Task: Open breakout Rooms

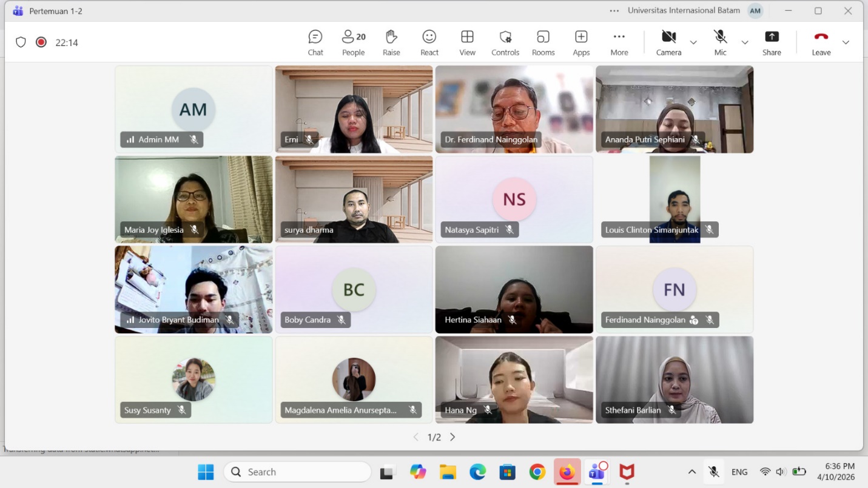Action: 543,42
